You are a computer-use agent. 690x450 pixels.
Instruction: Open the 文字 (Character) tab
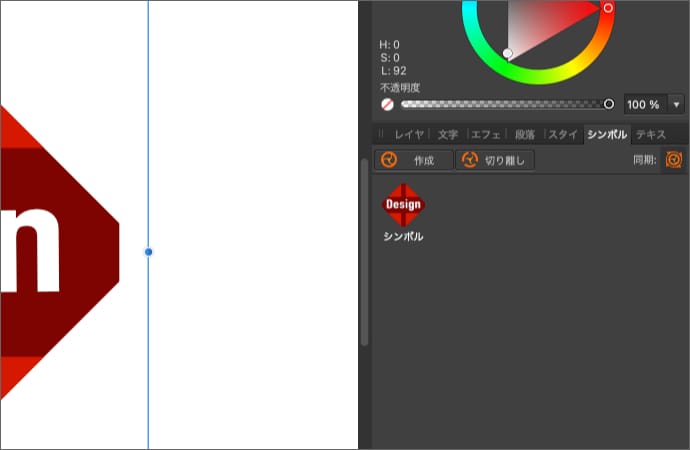[x=447, y=134]
